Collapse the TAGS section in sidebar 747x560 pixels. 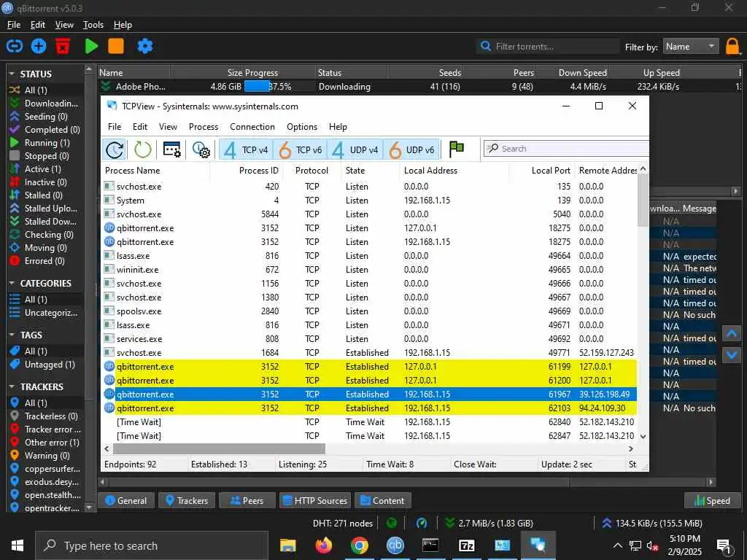click(12, 335)
